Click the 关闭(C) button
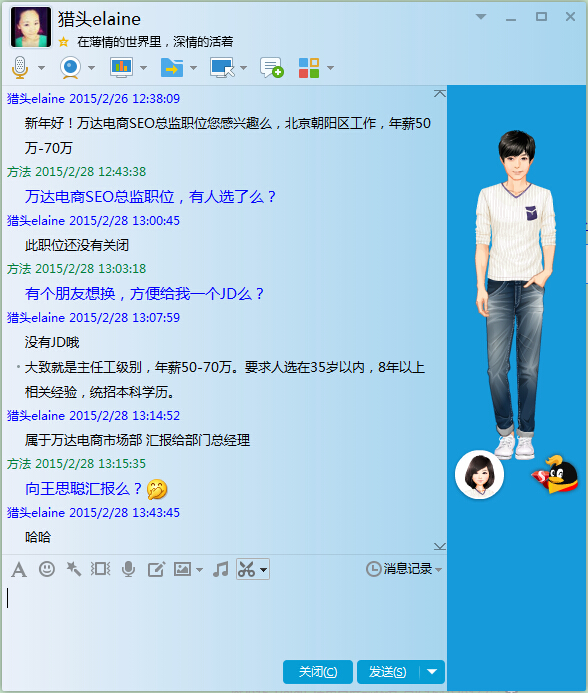This screenshot has width=588, height=693. click(318, 672)
